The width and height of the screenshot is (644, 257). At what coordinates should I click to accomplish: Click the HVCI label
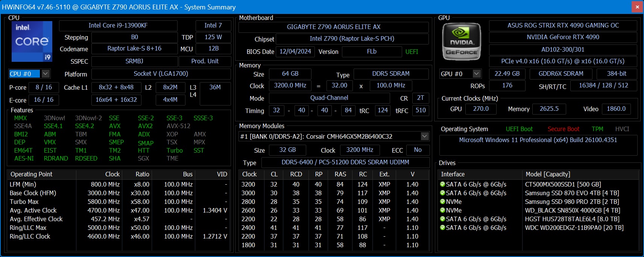622,129
